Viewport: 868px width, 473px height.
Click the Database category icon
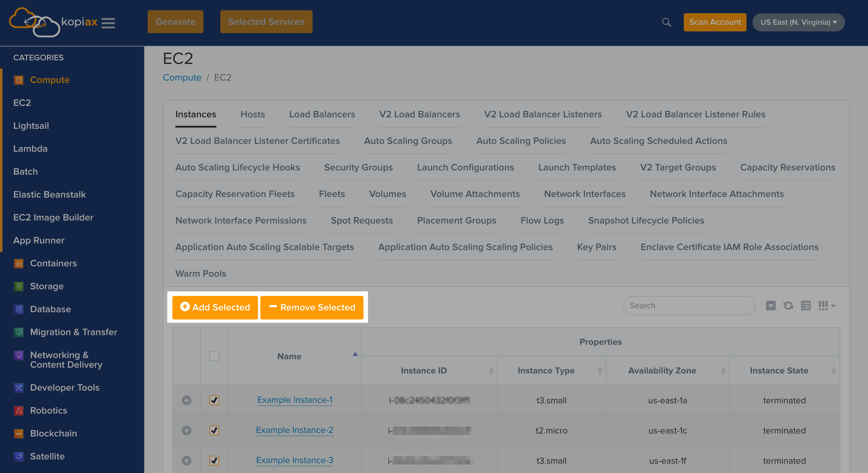(x=18, y=310)
